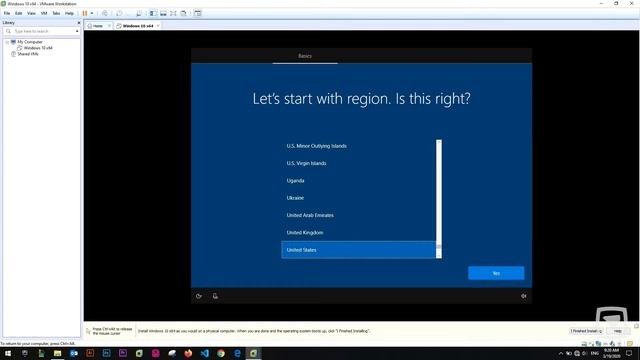Open the Windows Start menu

pos(8,353)
